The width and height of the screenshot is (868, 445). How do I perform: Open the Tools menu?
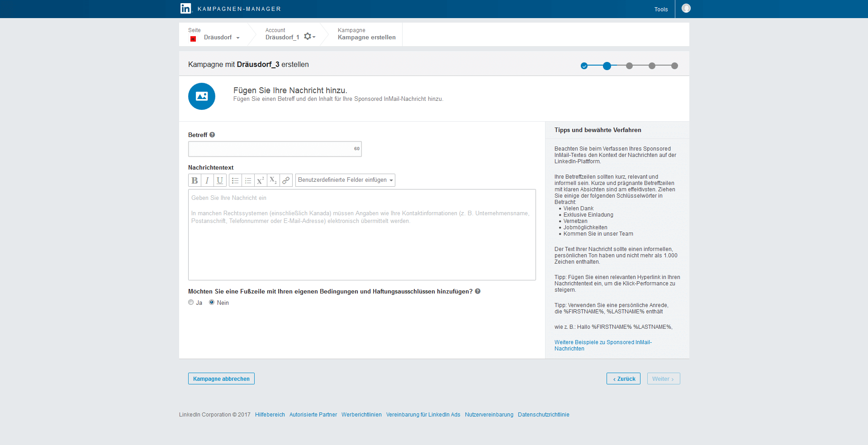click(661, 9)
